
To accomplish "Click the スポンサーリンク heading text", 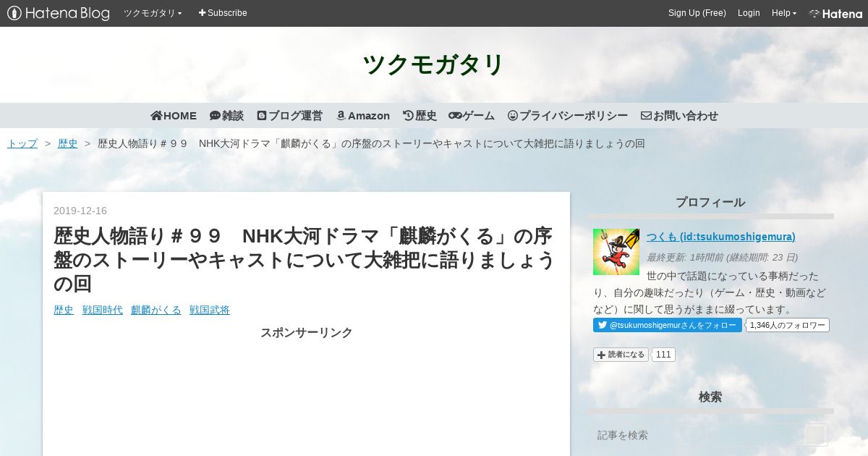I will (306, 333).
